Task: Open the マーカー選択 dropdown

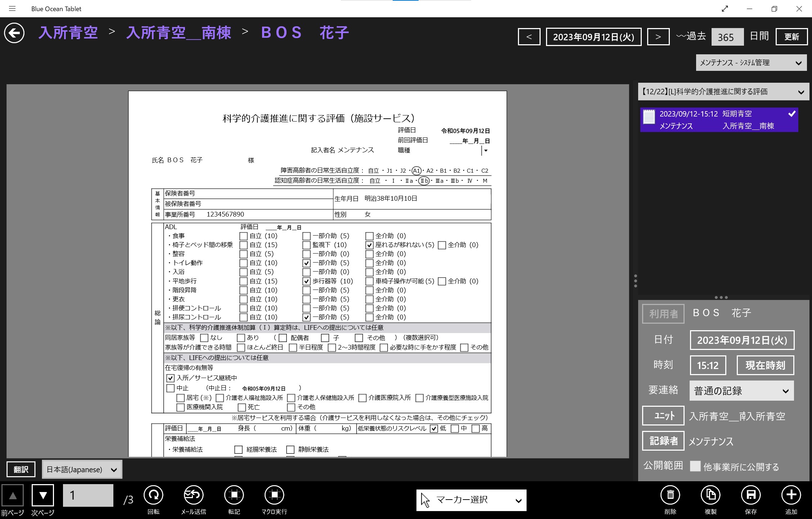Action: [x=471, y=500]
